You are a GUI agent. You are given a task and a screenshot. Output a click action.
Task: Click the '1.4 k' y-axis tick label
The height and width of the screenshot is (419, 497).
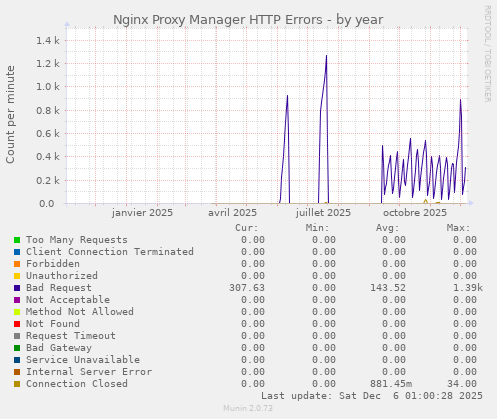(x=48, y=41)
